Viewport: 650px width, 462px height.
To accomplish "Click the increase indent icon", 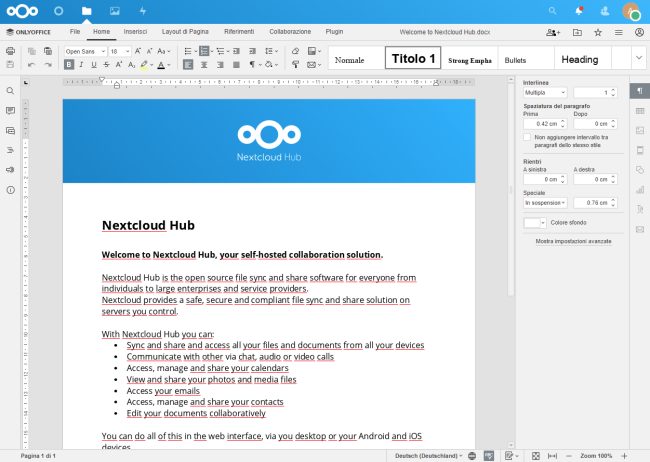I will tap(252, 51).
